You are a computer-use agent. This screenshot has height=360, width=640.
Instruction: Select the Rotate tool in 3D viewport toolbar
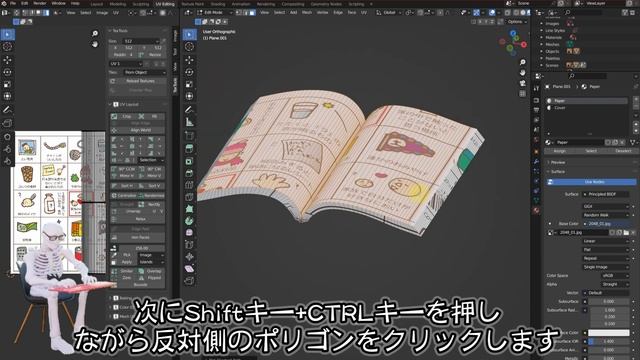tap(189, 72)
